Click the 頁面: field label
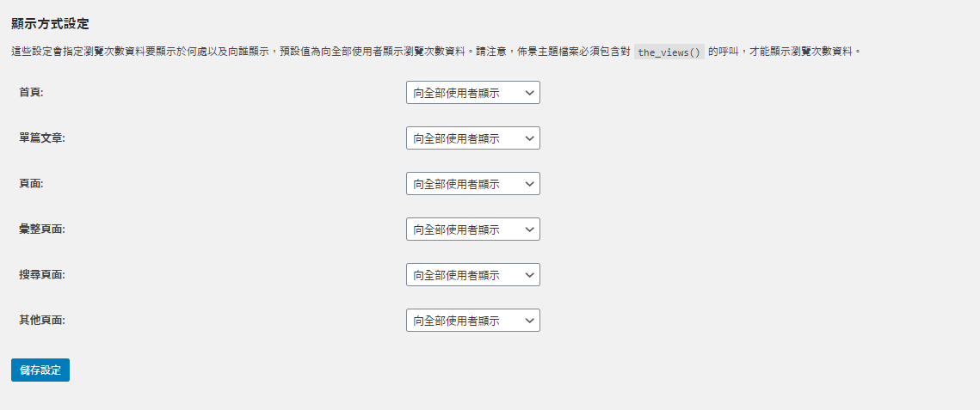This screenshot has height=410, width=980. [x=31, y=183]
